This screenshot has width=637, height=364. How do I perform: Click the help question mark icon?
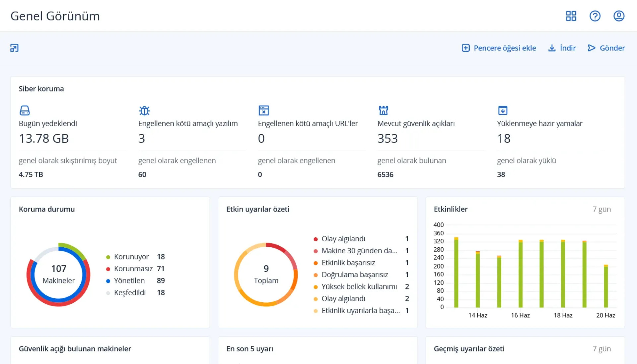[x=595, y=16]
